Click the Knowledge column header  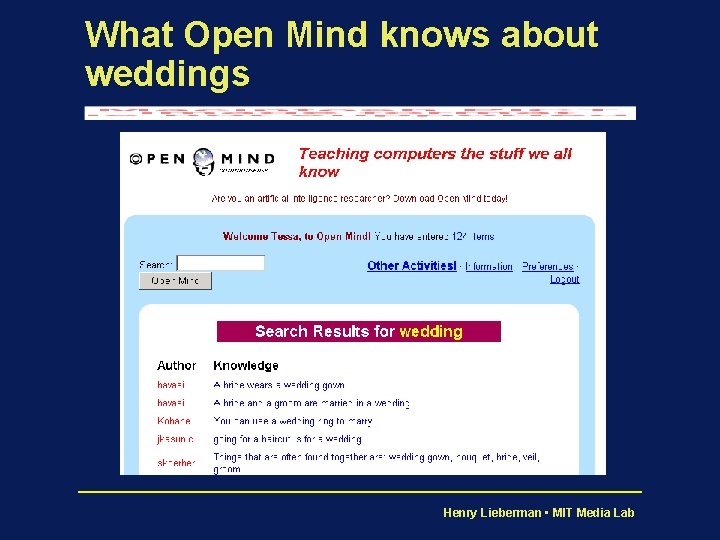coord(246,366)
